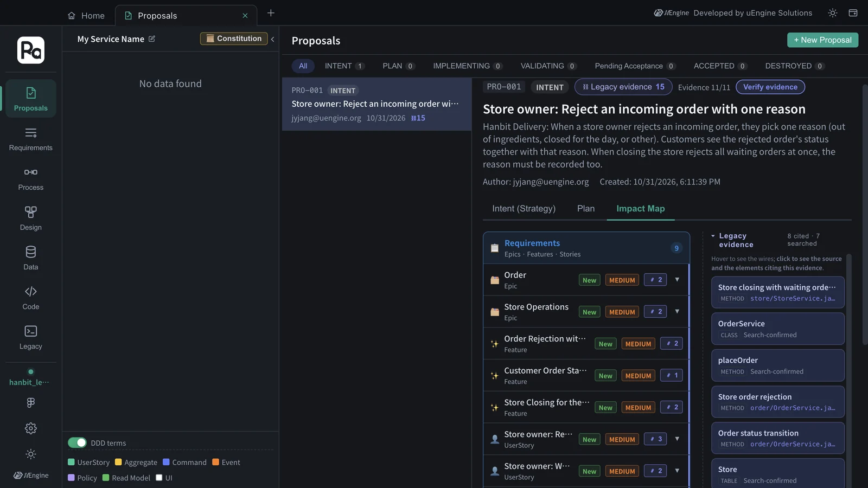Click the Command legend color swatch

coord(166,463)
